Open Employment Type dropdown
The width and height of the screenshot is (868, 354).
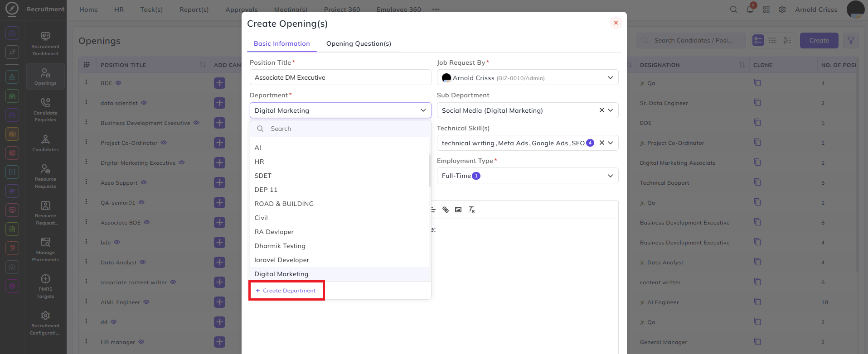point(528,176)
